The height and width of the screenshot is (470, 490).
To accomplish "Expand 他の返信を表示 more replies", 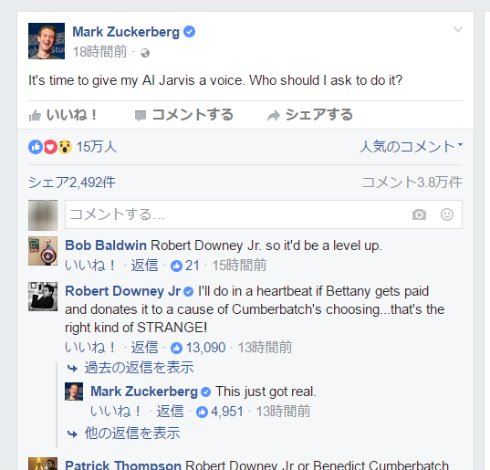I will (x=124, y=433).
